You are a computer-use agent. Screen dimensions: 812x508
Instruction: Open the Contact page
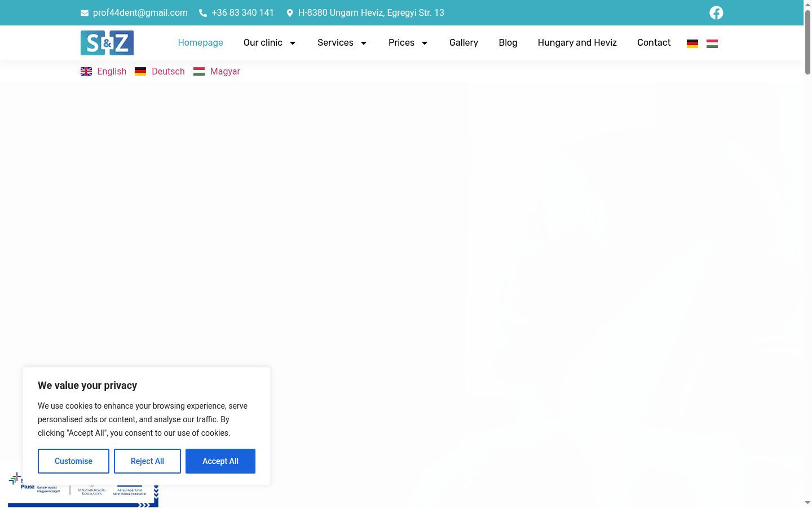point(654,43)
